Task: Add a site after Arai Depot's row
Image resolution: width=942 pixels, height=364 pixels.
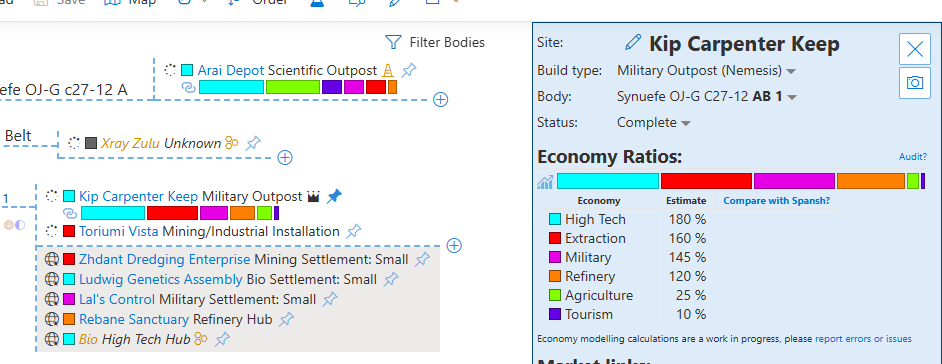Action: [x=440, y=100]
